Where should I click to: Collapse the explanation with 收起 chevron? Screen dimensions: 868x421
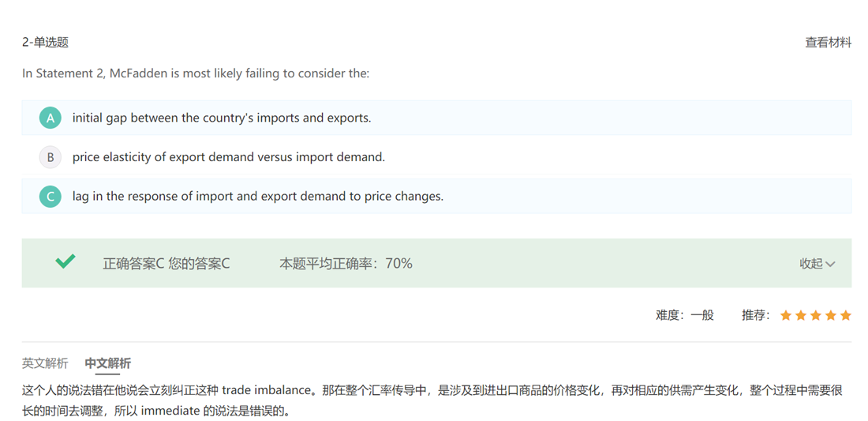tap(830, 264)
